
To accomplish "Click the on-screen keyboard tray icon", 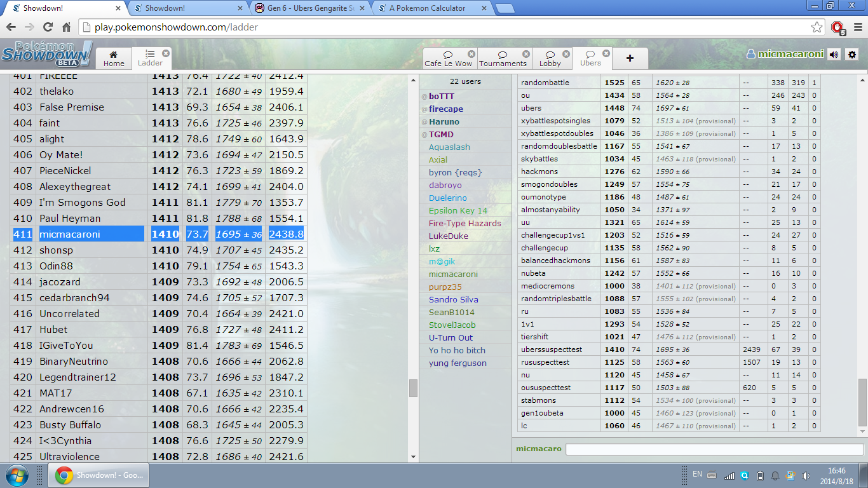I will (x=712, y=475).
